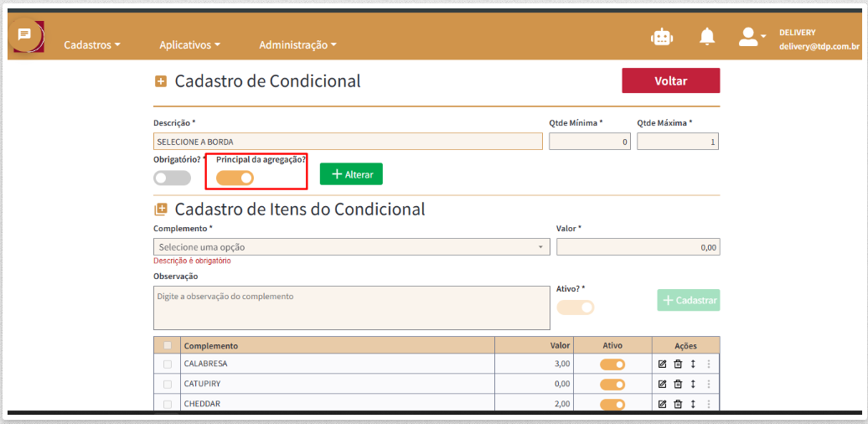Reorder the CHEDDAR row with arrows icon

(693, 404)
